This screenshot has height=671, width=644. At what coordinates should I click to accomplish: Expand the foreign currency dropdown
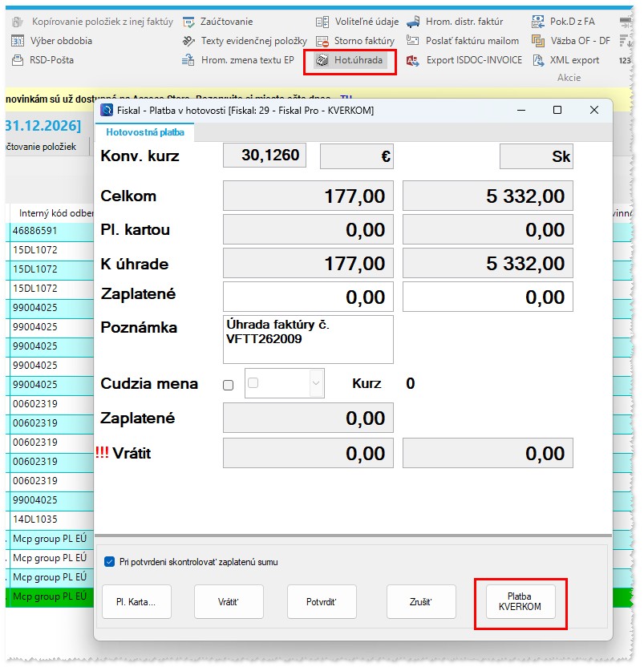point(315,384)
